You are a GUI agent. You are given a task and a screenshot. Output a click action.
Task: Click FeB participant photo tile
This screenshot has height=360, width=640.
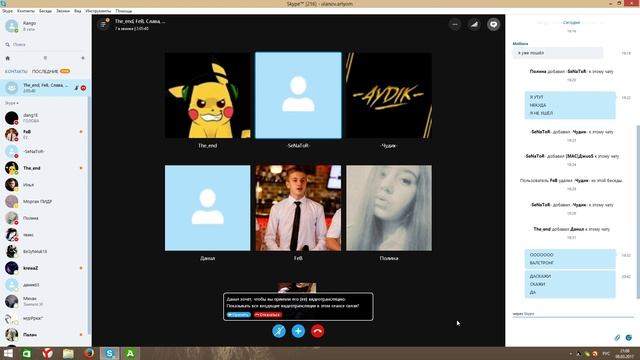298,208
